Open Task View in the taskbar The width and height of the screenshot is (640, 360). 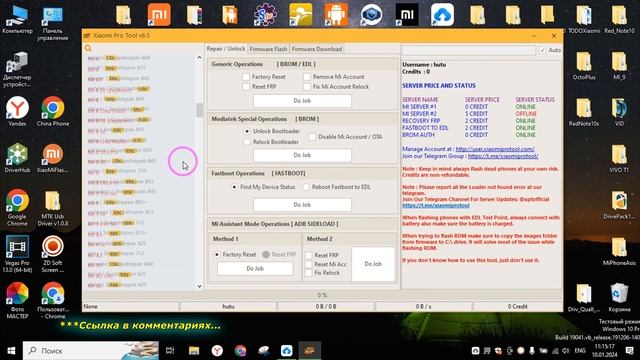(170, 351)
